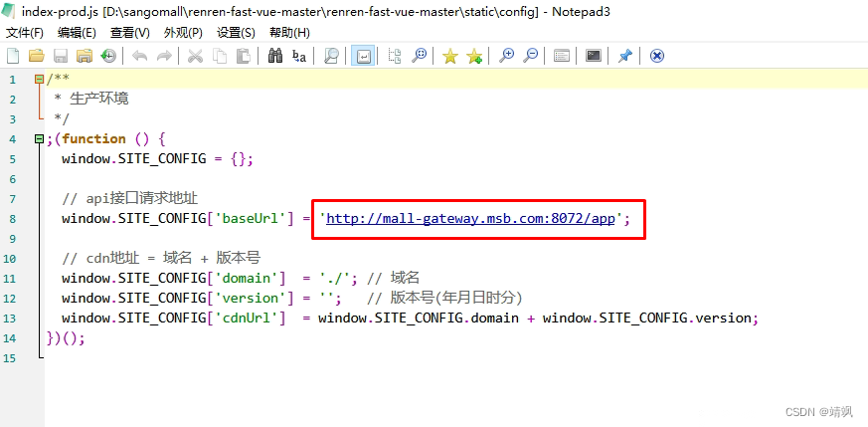Open the 文件(F) menu

[x=24, y=32]
